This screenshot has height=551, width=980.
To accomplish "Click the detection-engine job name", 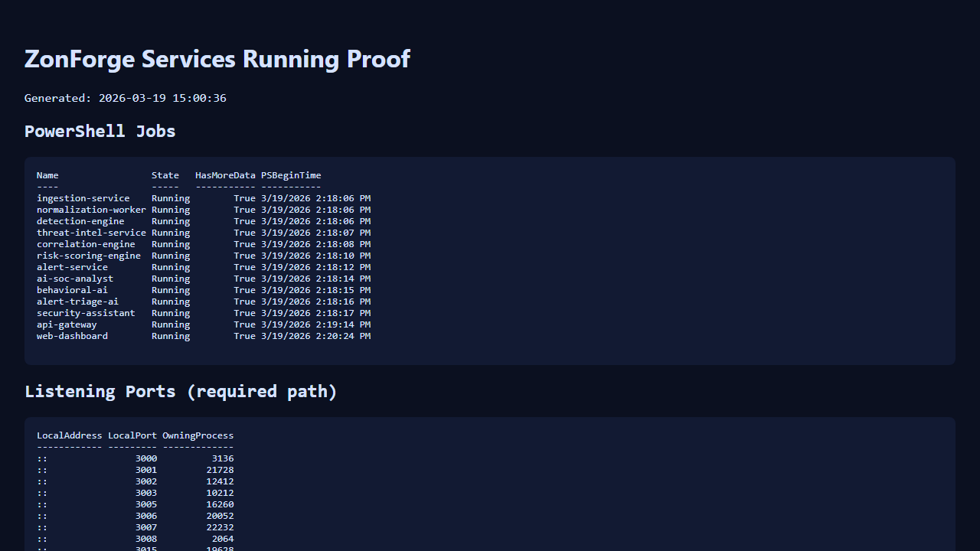I will pyautogui.click(x=80, y=221).
